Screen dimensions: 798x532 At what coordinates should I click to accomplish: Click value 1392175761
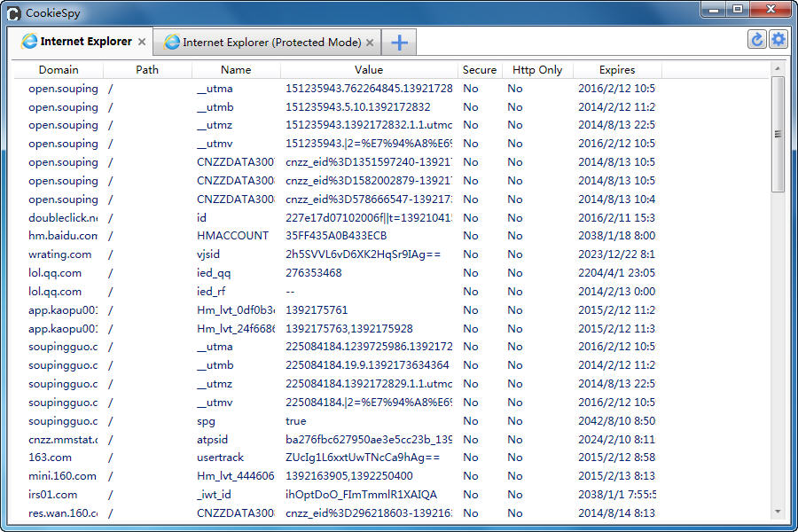point(317,310)
